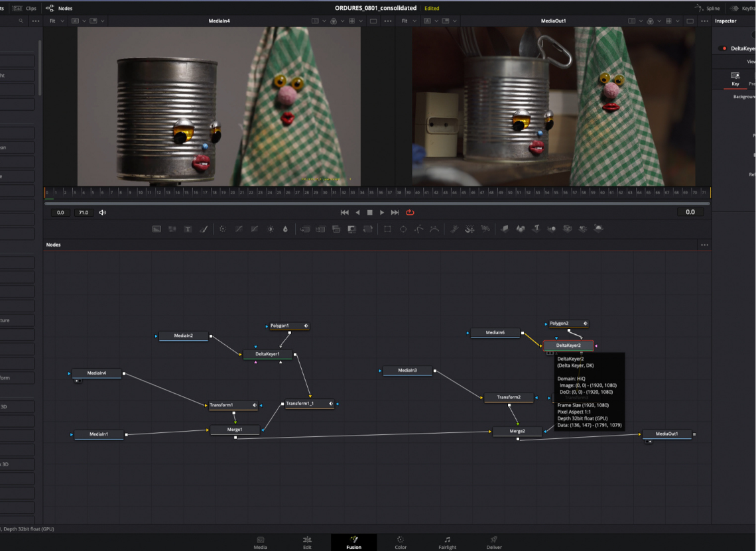Open left viewer three-dot options menu
The width and height of the screenshot is (756, 551).
388,21
